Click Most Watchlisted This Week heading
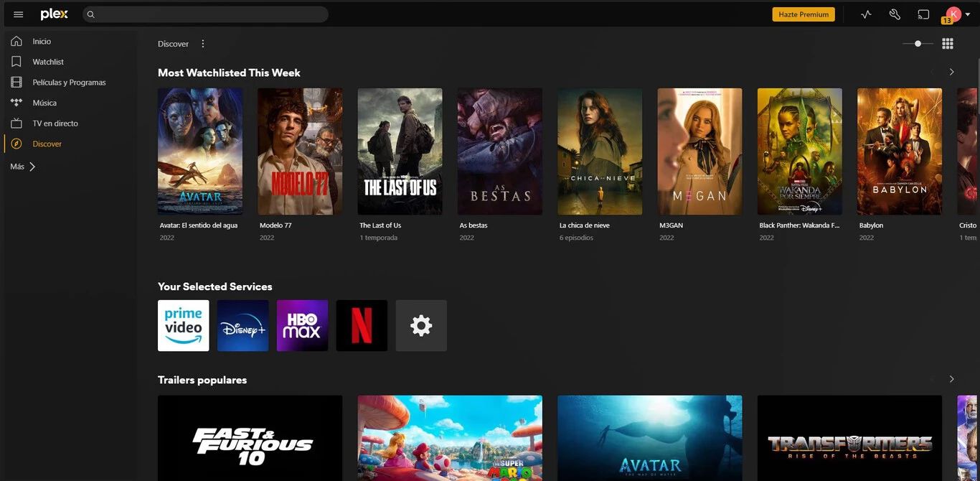Viewport: 980px width, 481px height. tap(229, 73)
